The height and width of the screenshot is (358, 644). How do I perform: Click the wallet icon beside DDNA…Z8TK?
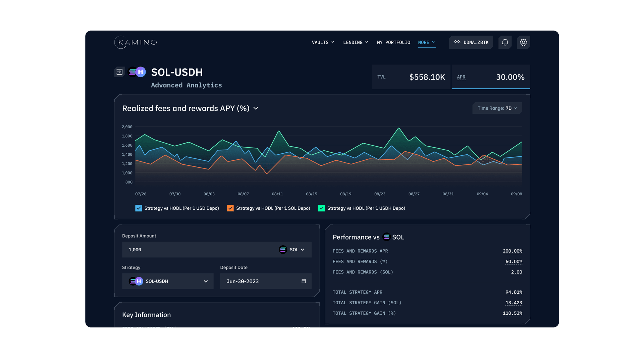pos(457,42)
